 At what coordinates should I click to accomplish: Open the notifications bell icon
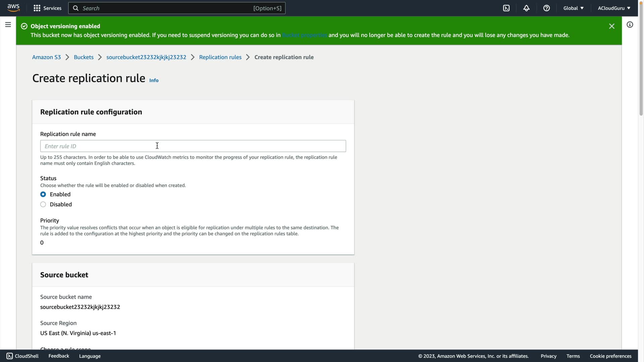[526, 8]
